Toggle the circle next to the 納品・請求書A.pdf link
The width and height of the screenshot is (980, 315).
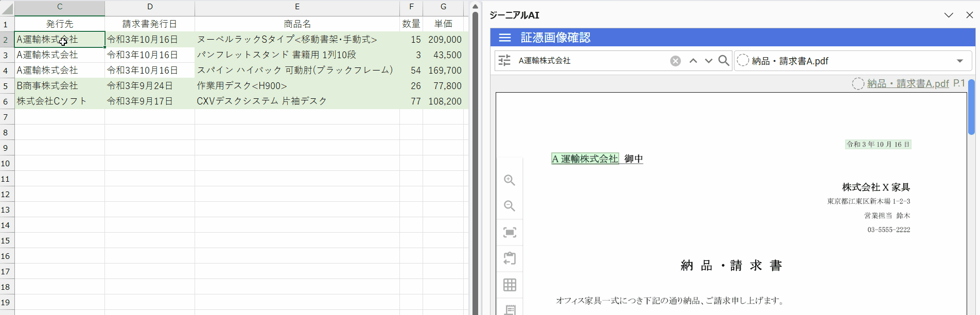coord(858,83)
